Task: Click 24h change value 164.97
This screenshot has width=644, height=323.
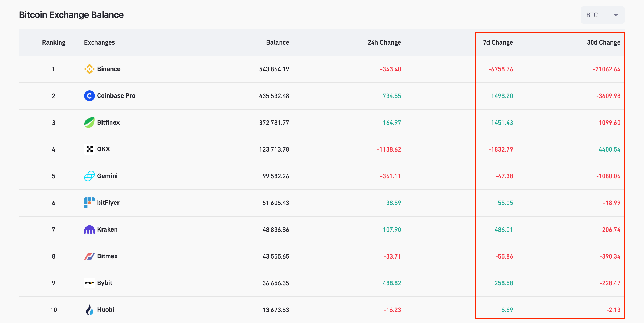Action: (x=392, y=123)
